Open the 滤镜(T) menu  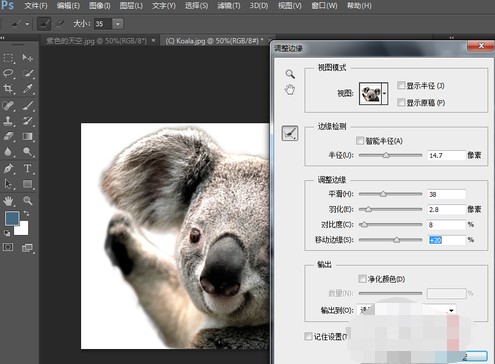229,6
